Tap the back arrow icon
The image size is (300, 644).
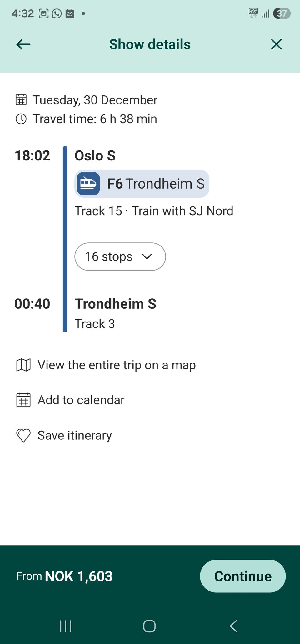(x=23, y=44)
